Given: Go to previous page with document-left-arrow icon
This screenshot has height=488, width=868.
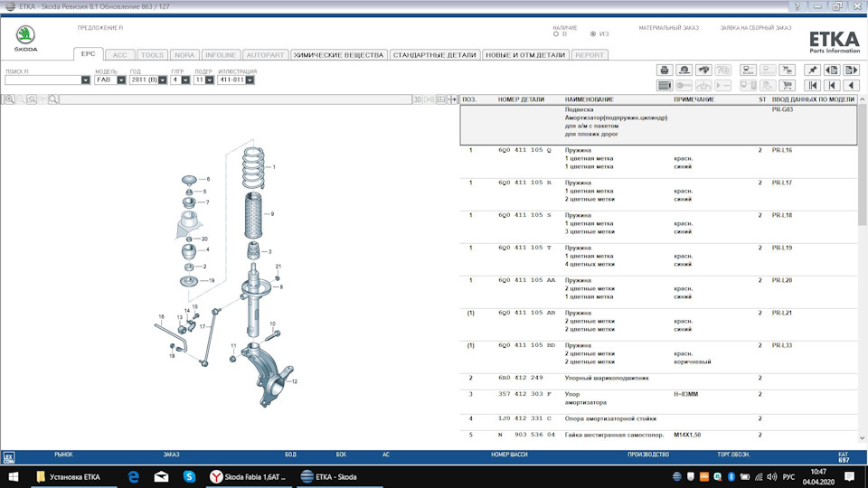Looking at the screenshot, I should 832,70.
